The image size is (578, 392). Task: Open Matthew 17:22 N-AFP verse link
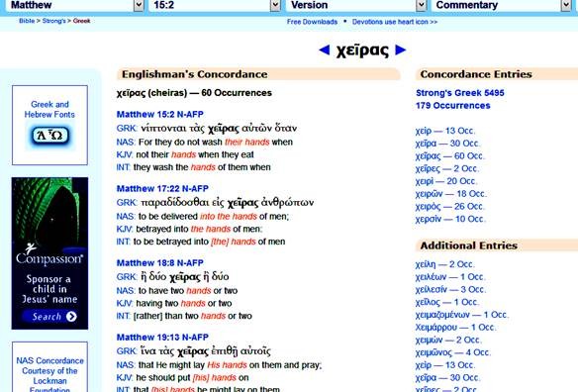pyautogui.click(x=162, y=188)
